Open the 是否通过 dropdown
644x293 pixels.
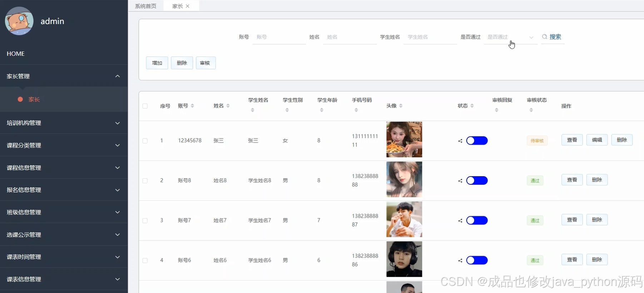pyautogui.click(x=511, y=37)
